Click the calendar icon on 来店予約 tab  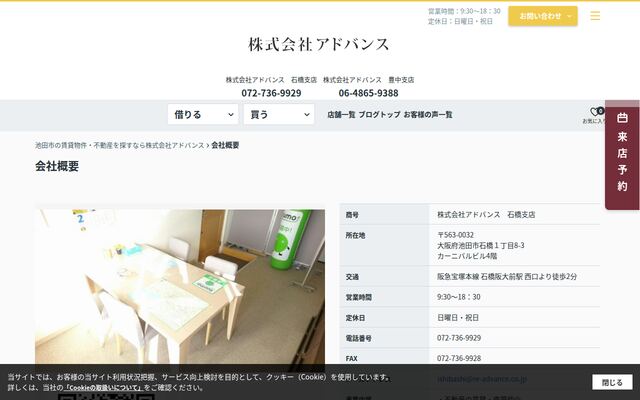click(x=622, y=118)
